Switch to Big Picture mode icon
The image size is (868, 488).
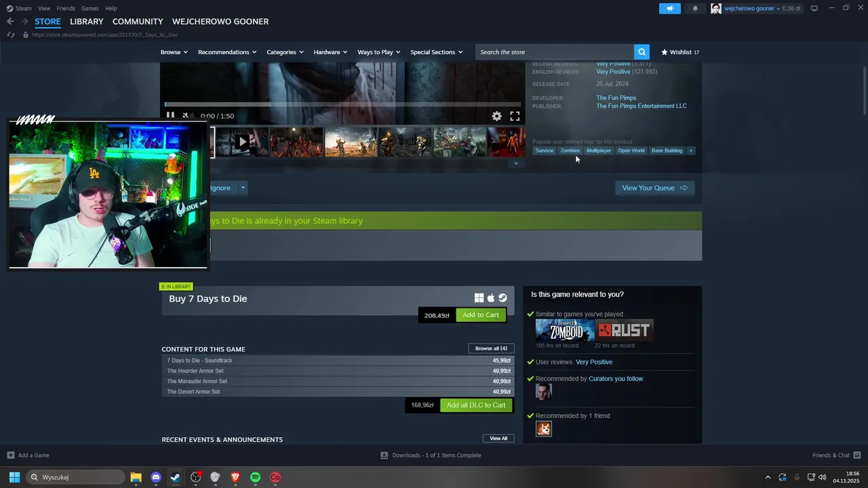click(x=814, y=8)
